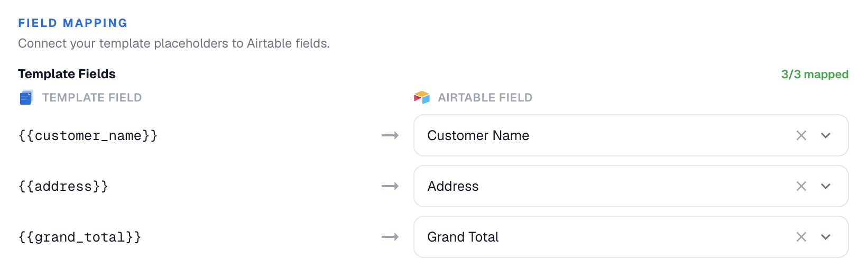
Task: Select the {{grand_total}} template placeholder
Action: click(80, 237)
